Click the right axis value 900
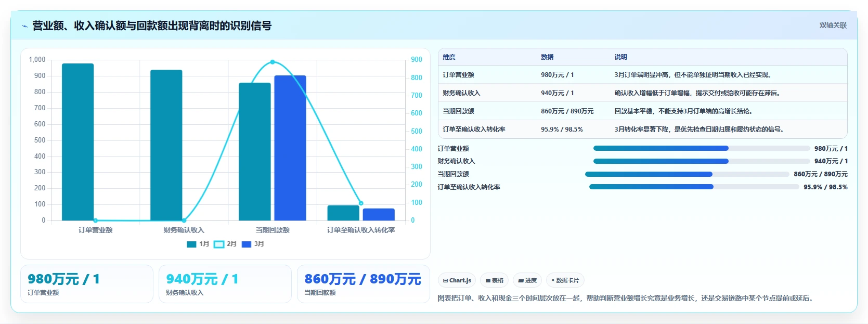Screen dimensions: 868x324 point(417,60)
